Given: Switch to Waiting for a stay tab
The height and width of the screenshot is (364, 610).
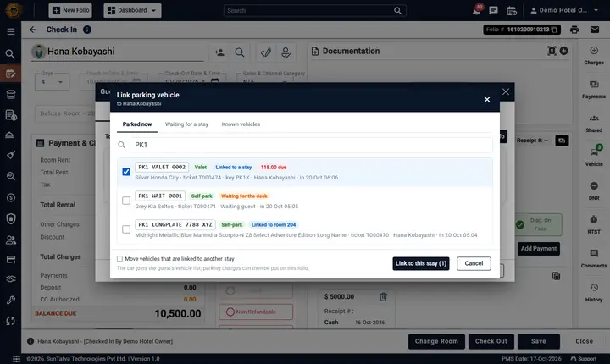Looking at the screenshot, I should coord(186,124).
